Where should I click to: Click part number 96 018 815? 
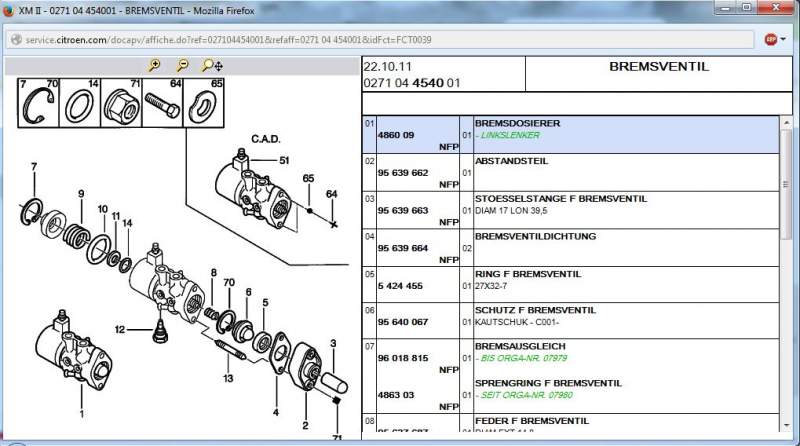tap(403, 358)
